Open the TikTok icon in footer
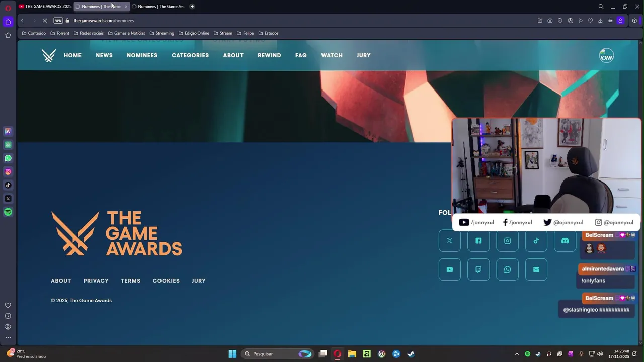 pos(536,241)
